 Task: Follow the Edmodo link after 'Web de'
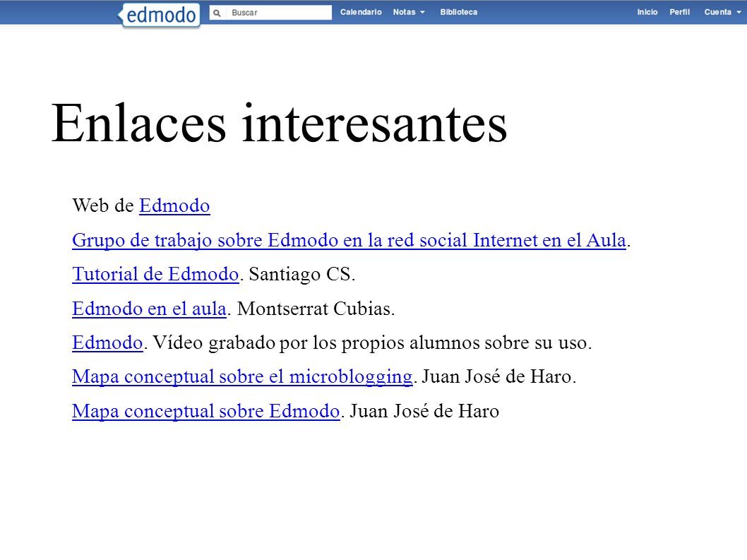[x=174, y=205]
